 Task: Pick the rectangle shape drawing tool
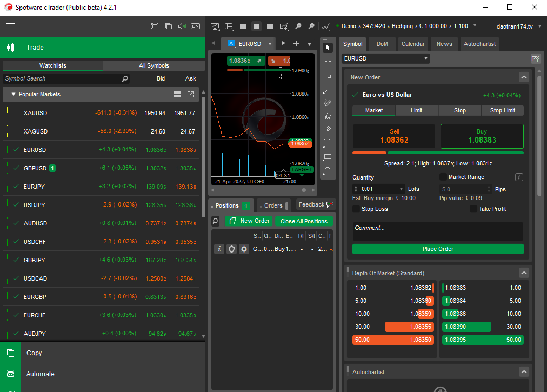pos(328,157)
